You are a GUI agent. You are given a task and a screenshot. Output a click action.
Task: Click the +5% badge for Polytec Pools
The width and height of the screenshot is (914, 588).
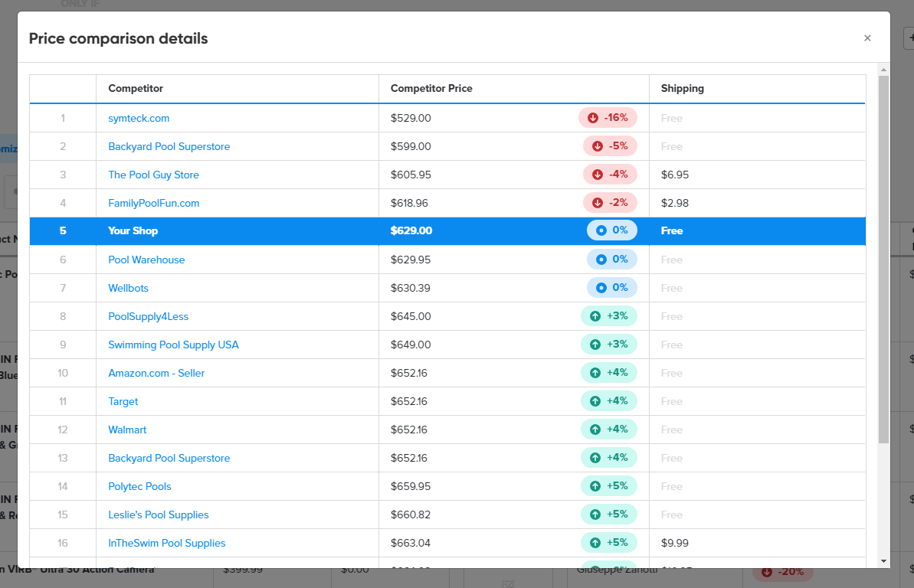[609, 486]
